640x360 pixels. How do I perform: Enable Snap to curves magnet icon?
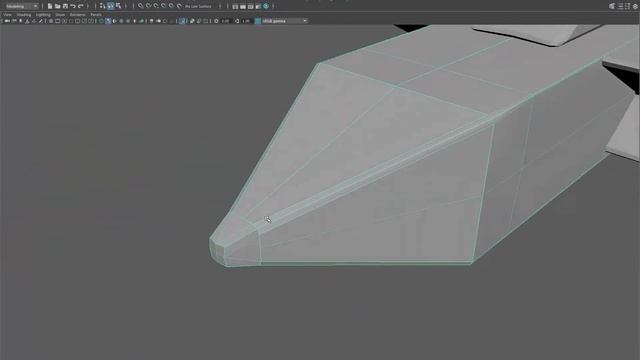(148, 6)
